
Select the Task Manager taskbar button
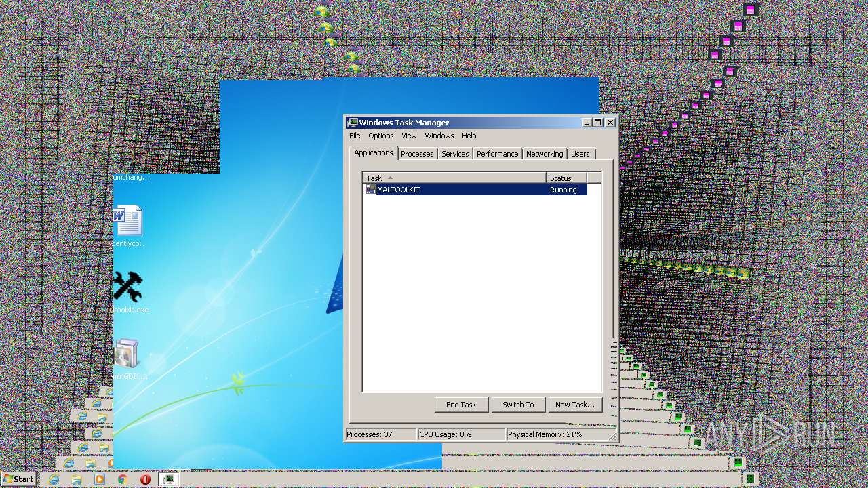[x=169, y=479]
